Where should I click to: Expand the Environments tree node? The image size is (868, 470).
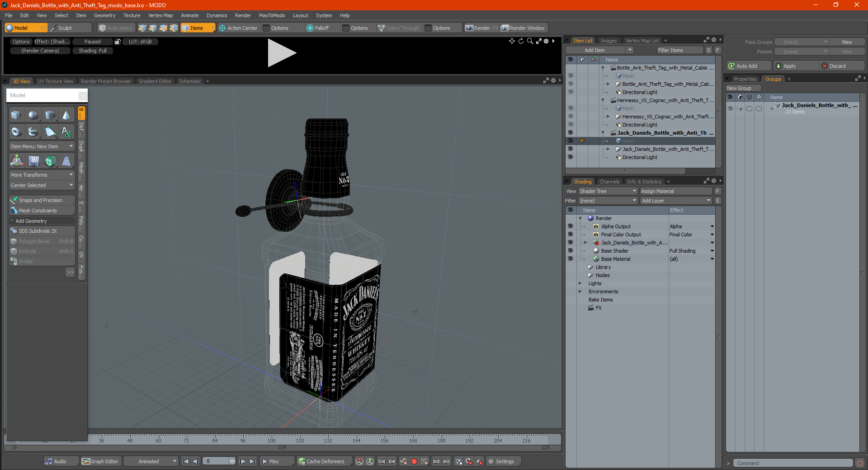[x=580, y=291]
